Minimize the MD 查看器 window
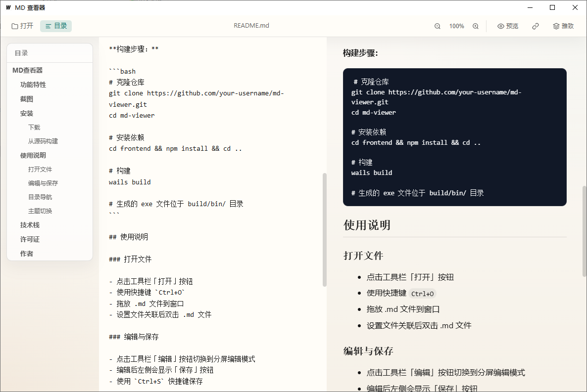Image resolution: width=587 pixels, height=392 pixels. point(530,7)
